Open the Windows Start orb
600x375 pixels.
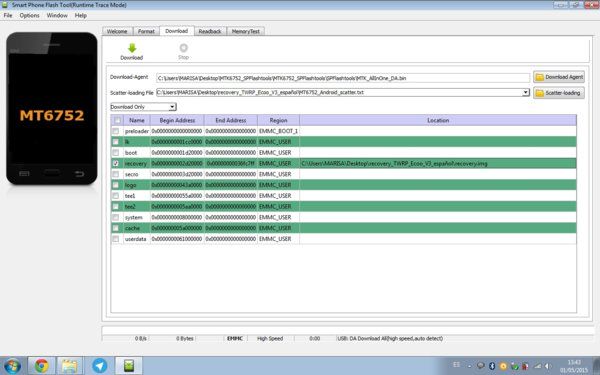pyautogui.click(x=12, y=366)
